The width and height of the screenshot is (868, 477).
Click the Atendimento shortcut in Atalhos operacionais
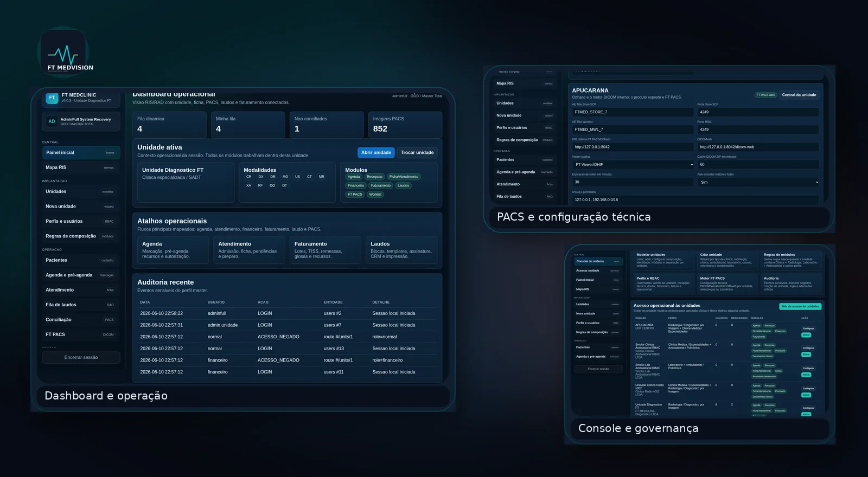(x=250, y=250)
